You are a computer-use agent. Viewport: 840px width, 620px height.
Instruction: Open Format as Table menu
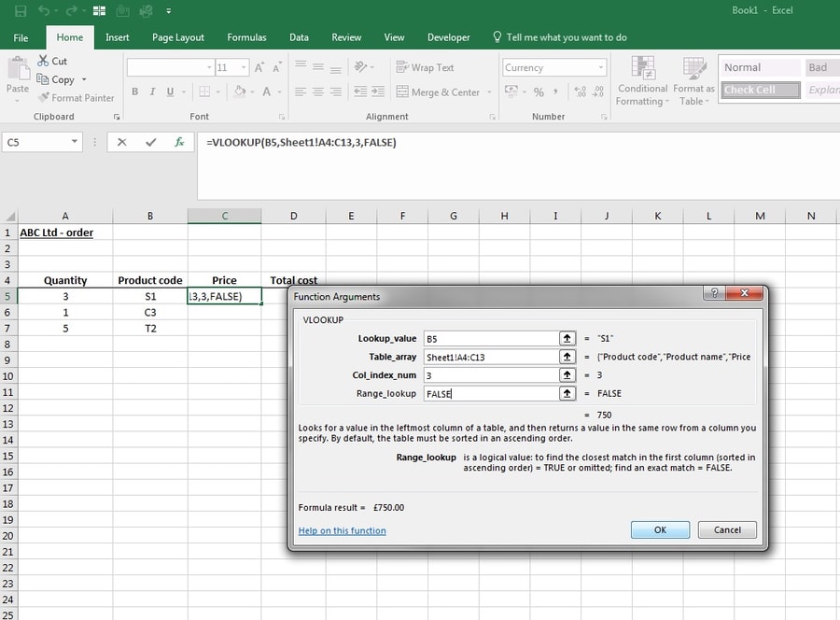[x=693, y=81]
